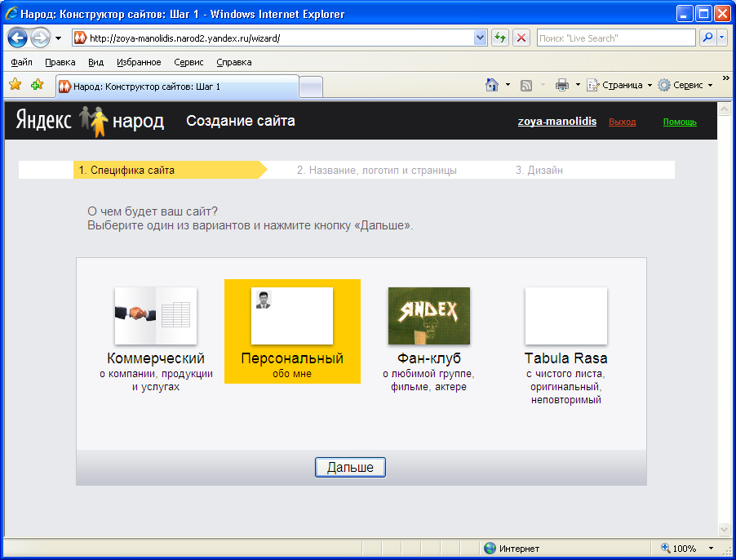This screenshot has width=736, height=560.
Task: Open recent pages dropdown next to Forward
Action: [58, 38]
